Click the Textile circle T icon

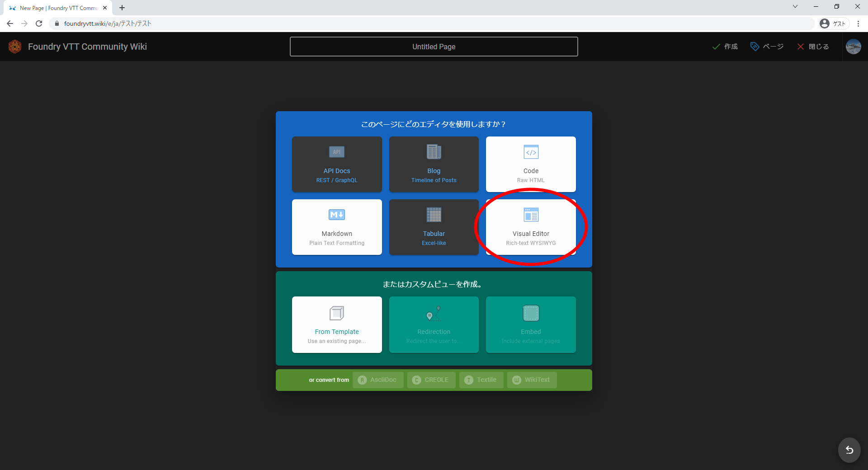coord(469,380)
